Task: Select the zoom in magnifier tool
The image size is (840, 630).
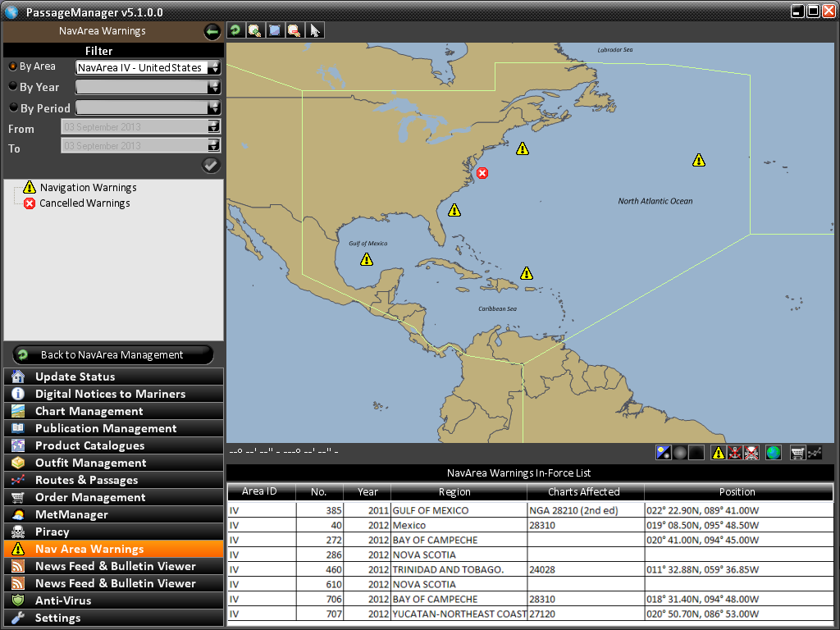Action: click(x=254, y=30)
